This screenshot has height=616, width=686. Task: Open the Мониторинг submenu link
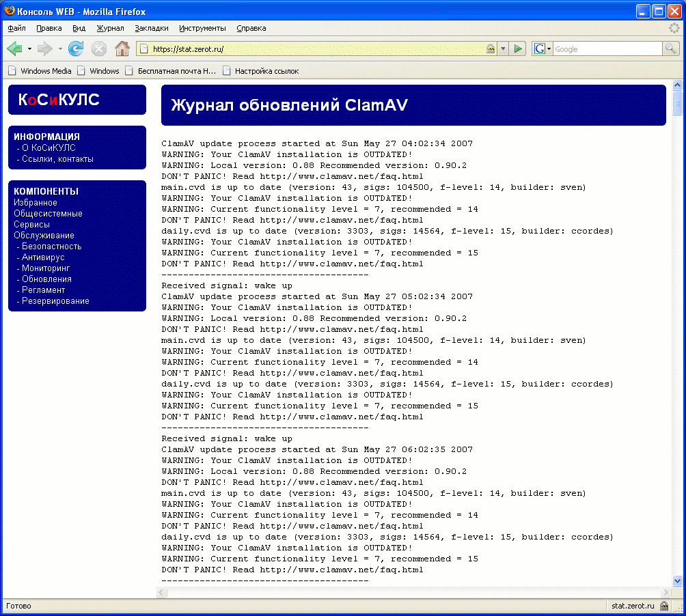(46, 268)
